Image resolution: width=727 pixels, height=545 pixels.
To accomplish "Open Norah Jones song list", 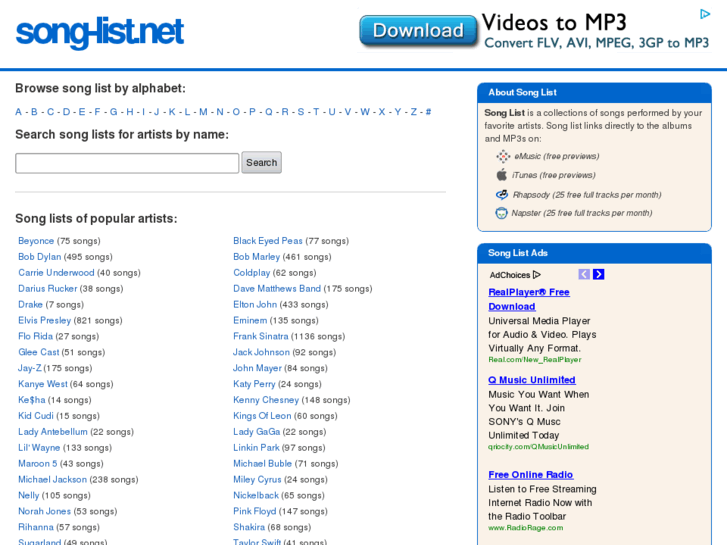I will pyautogui.click(x=45, y=511).
